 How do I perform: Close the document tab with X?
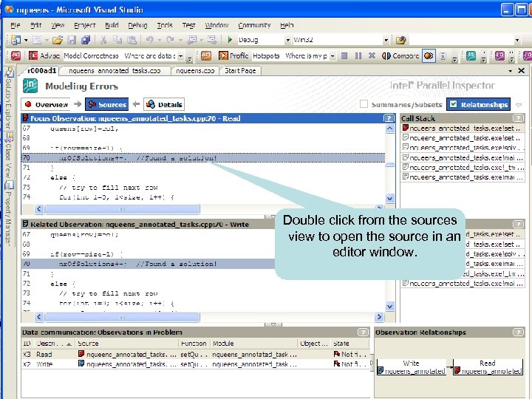click(522, 71)
